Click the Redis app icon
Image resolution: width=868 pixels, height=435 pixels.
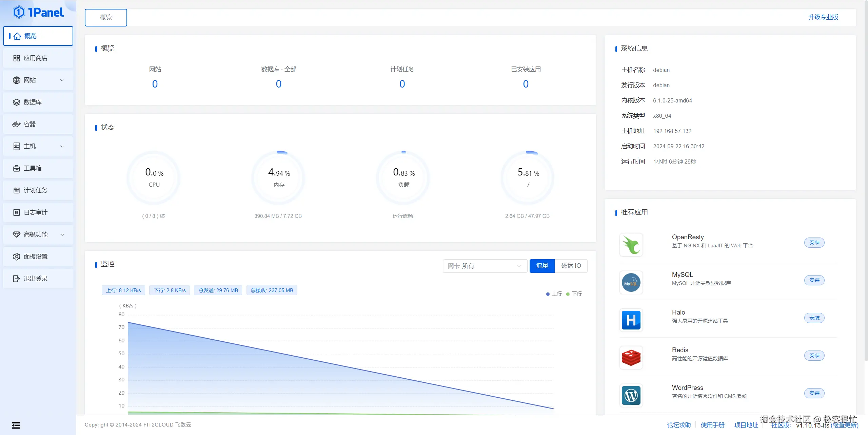[631, 358]
